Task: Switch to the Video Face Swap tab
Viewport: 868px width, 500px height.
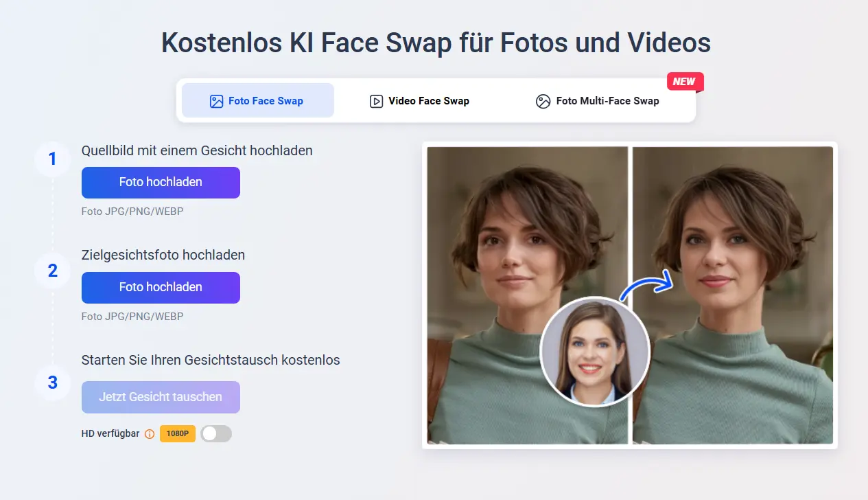Action: tap(419, 100)
